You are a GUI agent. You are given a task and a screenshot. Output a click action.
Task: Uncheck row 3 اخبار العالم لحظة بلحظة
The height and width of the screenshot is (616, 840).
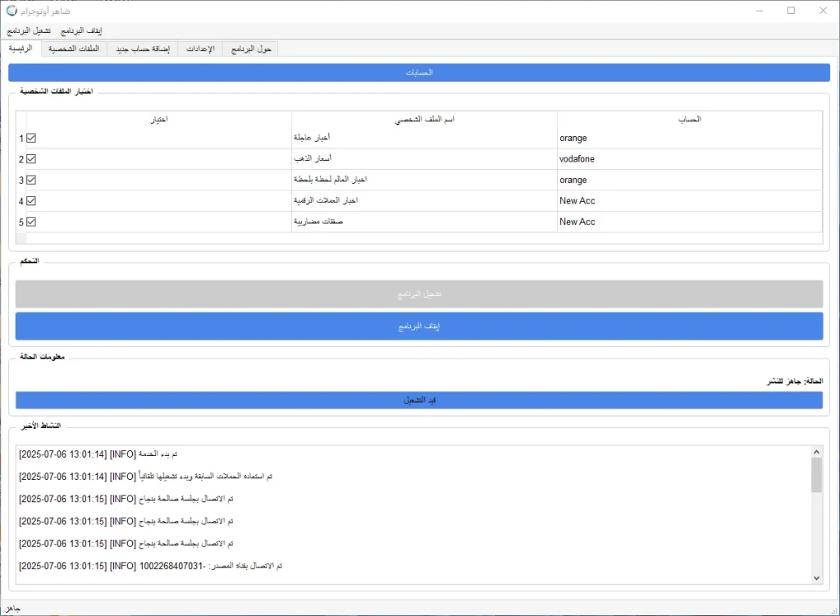click(x=31, y=180)
